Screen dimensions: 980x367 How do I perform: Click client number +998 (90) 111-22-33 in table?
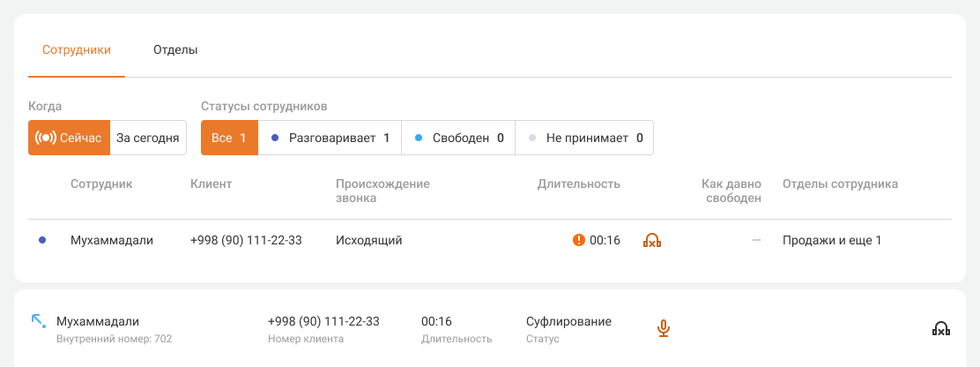246,240
